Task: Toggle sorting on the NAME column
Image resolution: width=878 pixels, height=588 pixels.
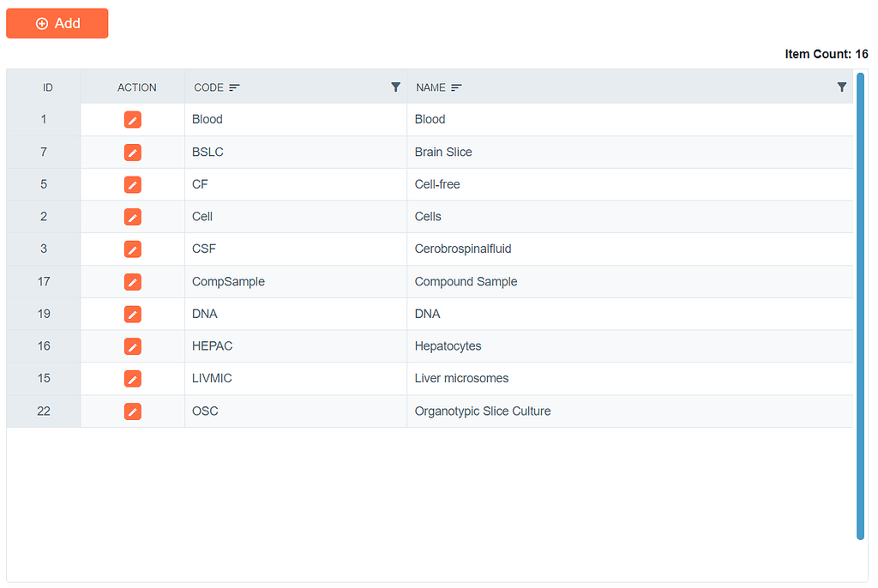Action: click(x=455, y=87)
